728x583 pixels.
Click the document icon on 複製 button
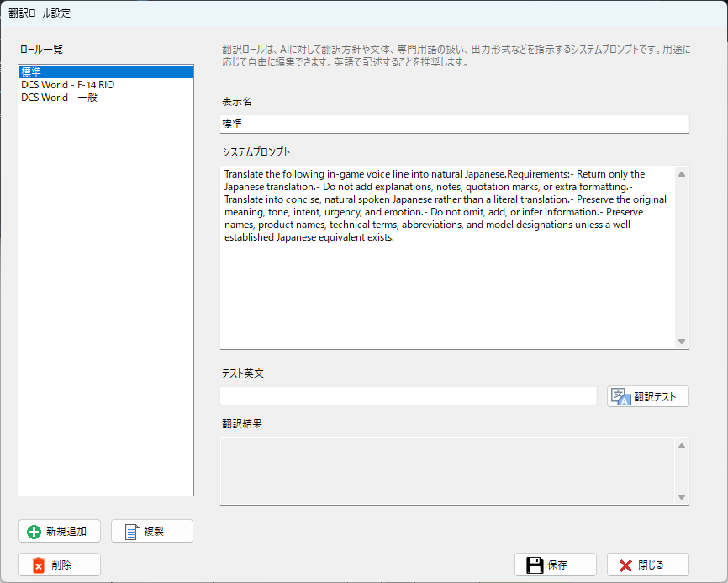(132, 532)
